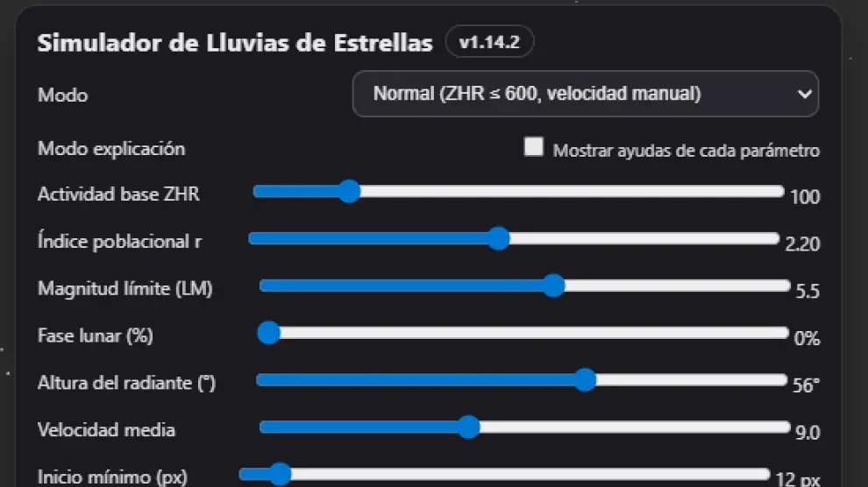This screenshot has height=487, width=868.
Task: Click the population index value 2.20
Action: pyautogui.click(x=801, y=244)
